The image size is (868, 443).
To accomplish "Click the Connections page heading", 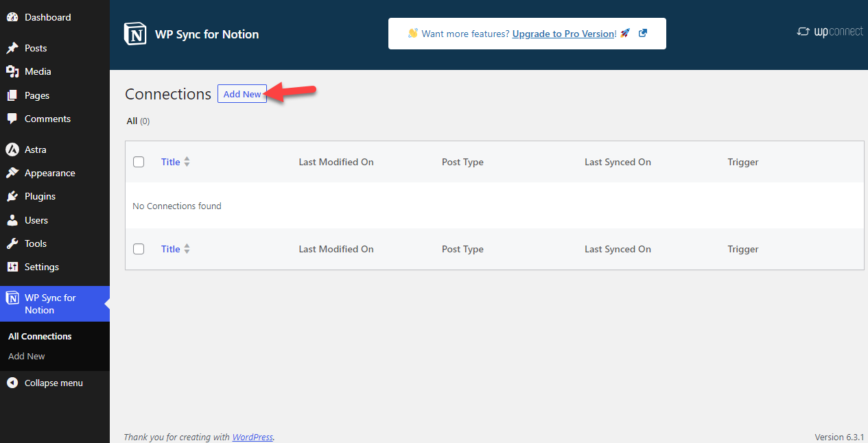I will click(168, 94).
